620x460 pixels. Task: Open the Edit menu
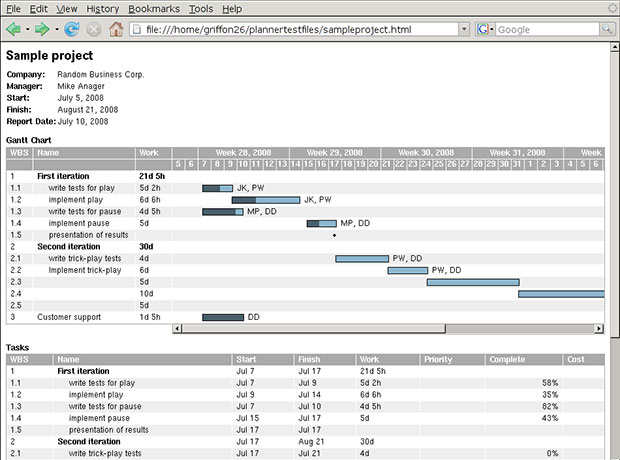(38, 9)
